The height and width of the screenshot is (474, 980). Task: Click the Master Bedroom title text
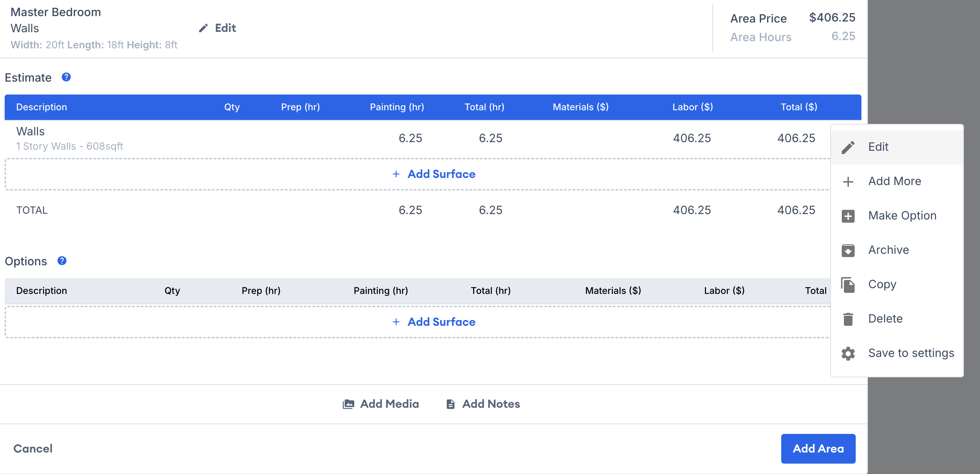tap(56, 12)
